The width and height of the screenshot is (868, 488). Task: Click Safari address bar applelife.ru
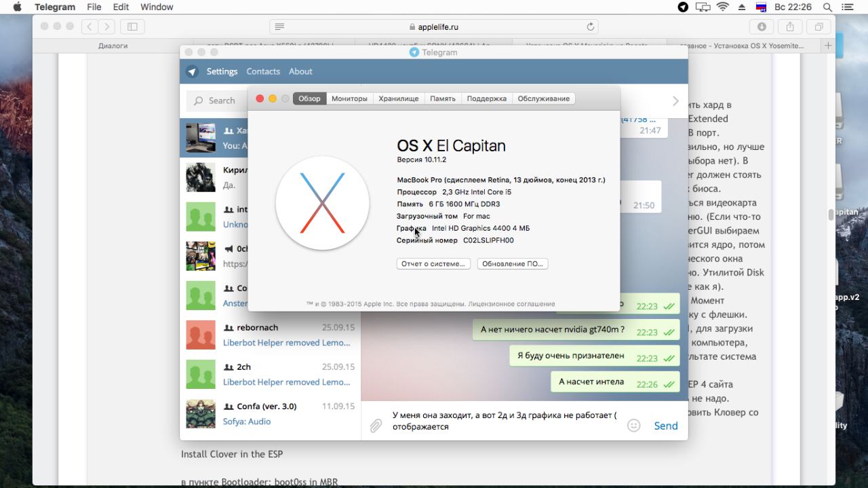pyautogui.click(x=435, y=26)
